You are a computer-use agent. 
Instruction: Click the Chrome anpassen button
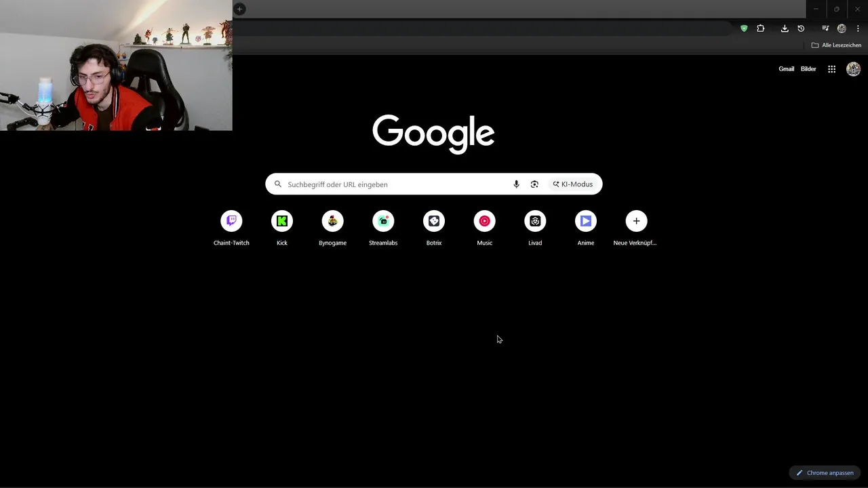pyautogui.click(x=825, y=472)
